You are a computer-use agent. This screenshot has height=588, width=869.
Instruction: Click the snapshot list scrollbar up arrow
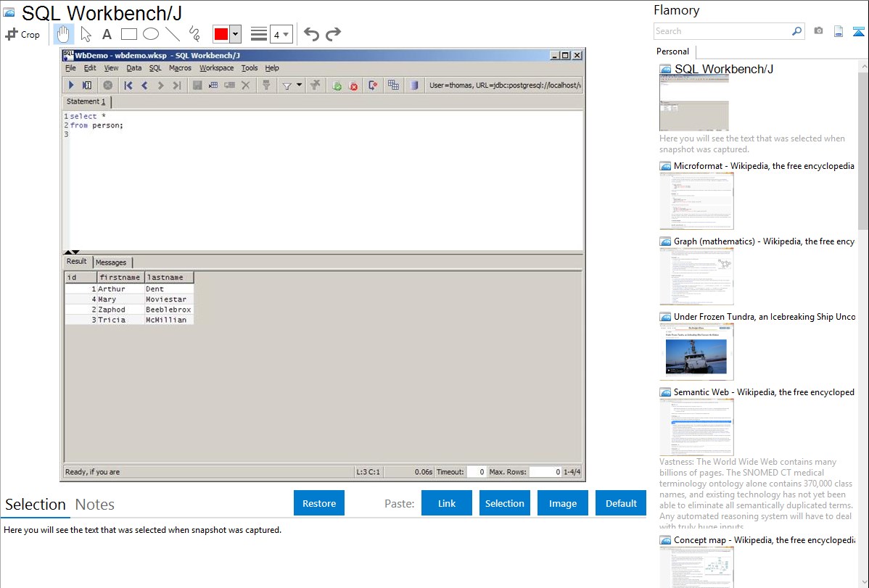click(x=864, y=67)
